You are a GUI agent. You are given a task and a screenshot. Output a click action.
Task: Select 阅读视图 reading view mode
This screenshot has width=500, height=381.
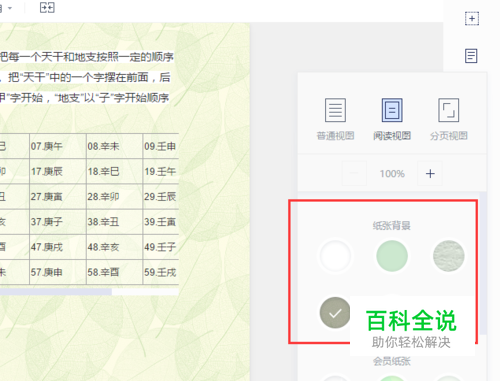pyautogui.click(x=392, y=119)
